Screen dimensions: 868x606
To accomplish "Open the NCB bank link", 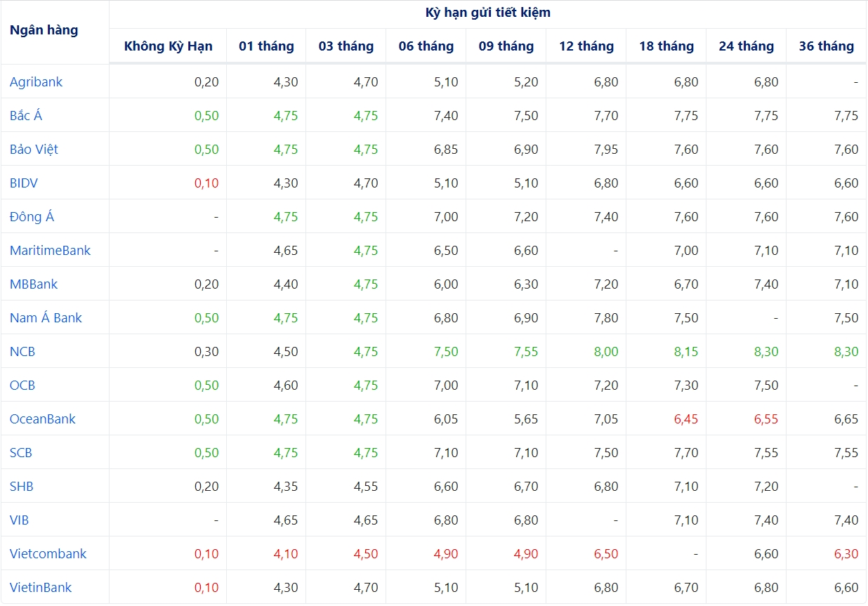I will point(22,352).
